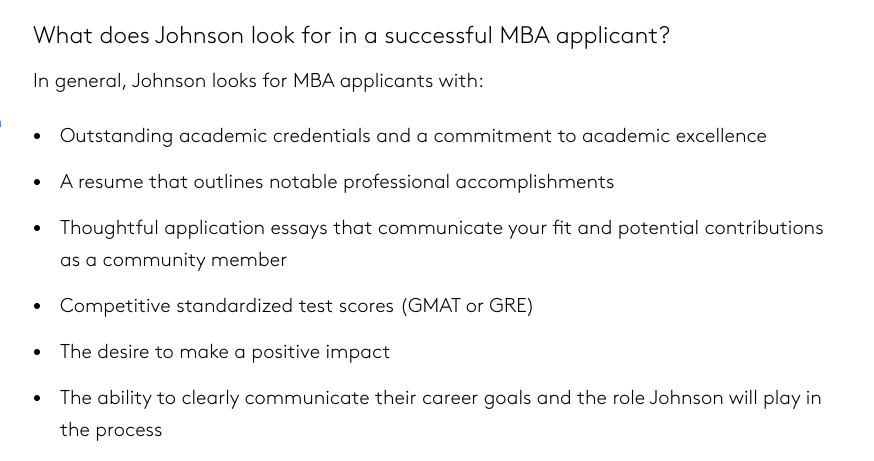Click the bullet dot before 'A resume'

click(x=37, y=182)
